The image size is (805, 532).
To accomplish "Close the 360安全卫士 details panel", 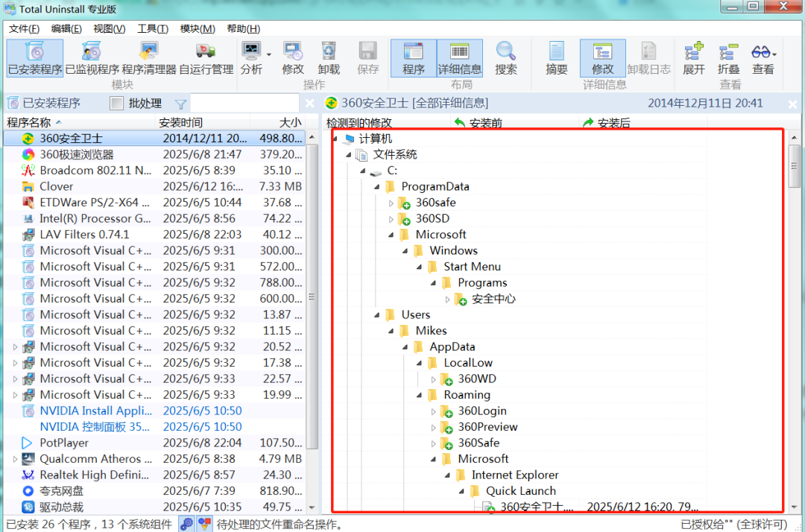I will point(792,104).
